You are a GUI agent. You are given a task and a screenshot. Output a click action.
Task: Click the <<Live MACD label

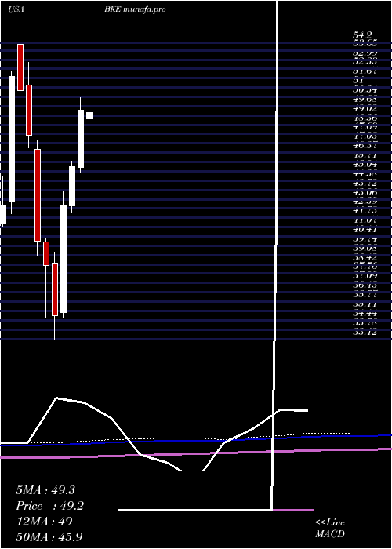coord(330,529)
